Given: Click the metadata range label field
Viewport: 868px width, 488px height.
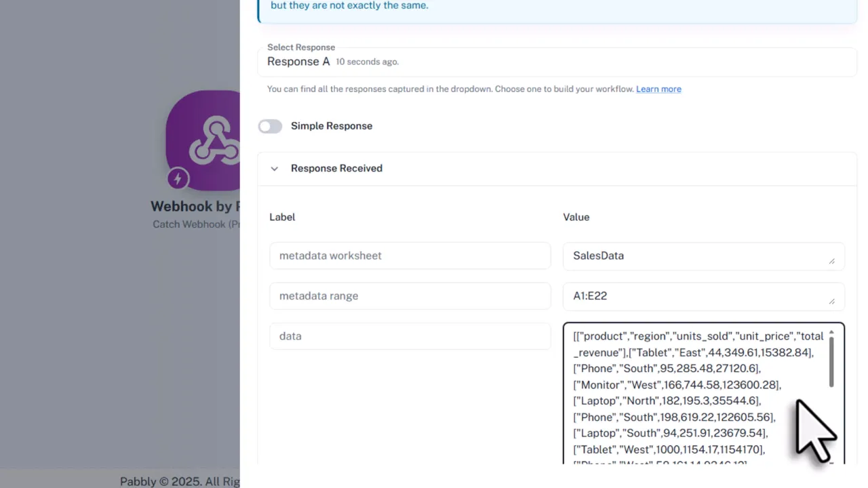Looking at the screenshot, I should pyautogui.click(x=410, y=296).
